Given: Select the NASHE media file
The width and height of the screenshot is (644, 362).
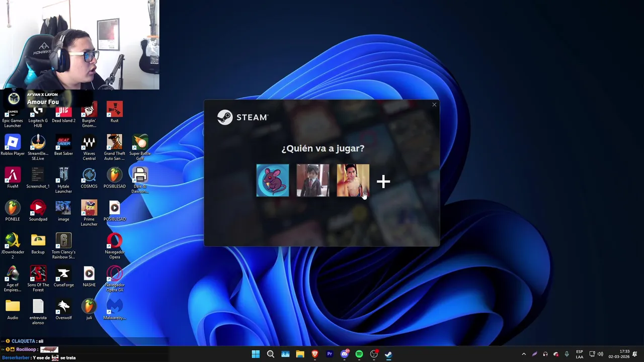Looking at the screenshot, I should click(89, 277).
